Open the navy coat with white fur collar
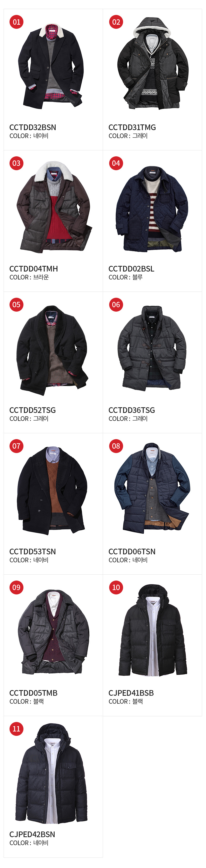The image size is (206, 868). coord(51,66)
